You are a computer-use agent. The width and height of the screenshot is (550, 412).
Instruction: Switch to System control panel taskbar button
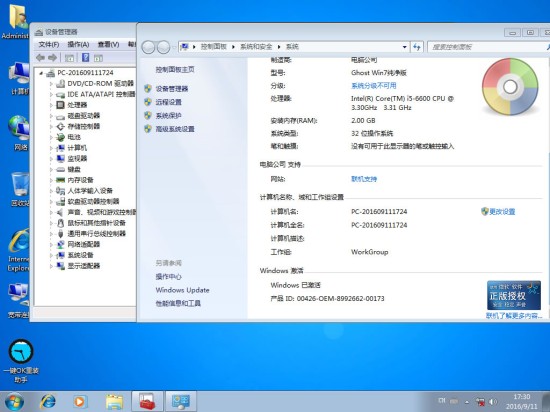point(181,401)
